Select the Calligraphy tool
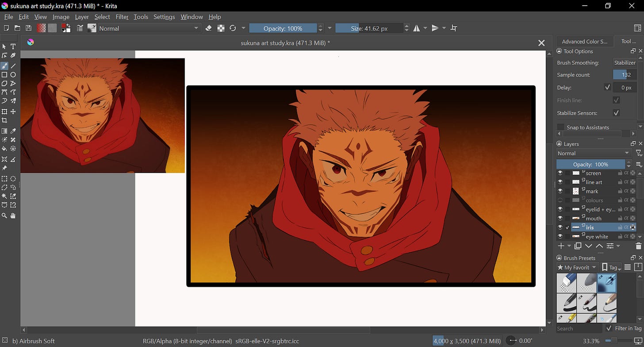 click(x=13, y=55)
